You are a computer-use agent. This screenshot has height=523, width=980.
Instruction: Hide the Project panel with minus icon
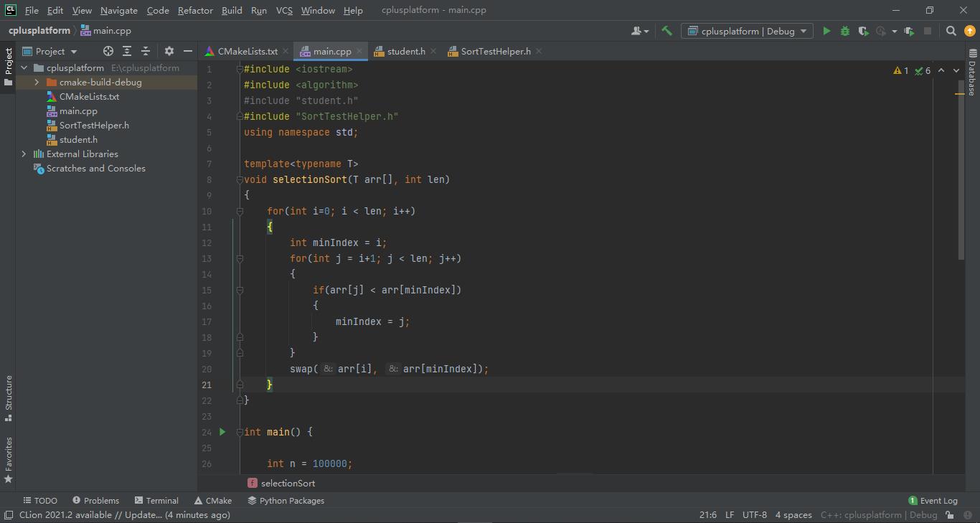[x=188, y=51]
